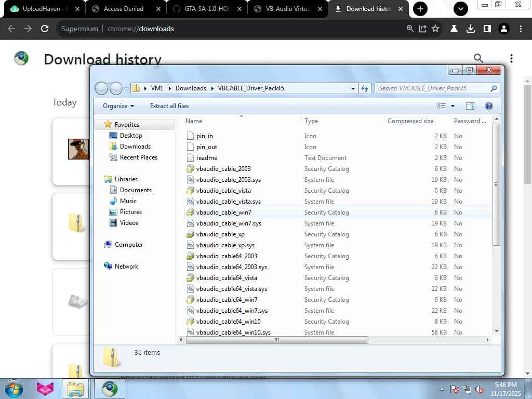The image size is (532, 399).
Task: Reload the chrome downloads page
Action: click(45, 29)
